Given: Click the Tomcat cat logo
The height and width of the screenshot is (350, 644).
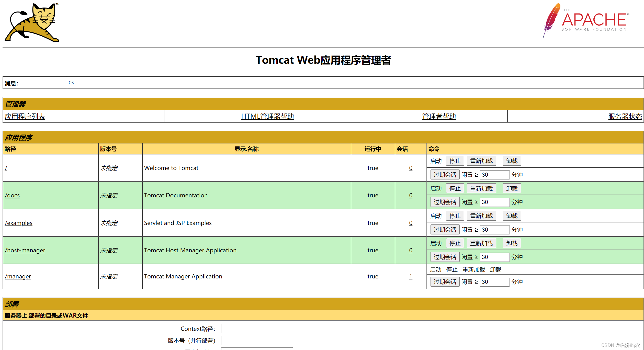Looking at the screenshot, I should 32,22.
